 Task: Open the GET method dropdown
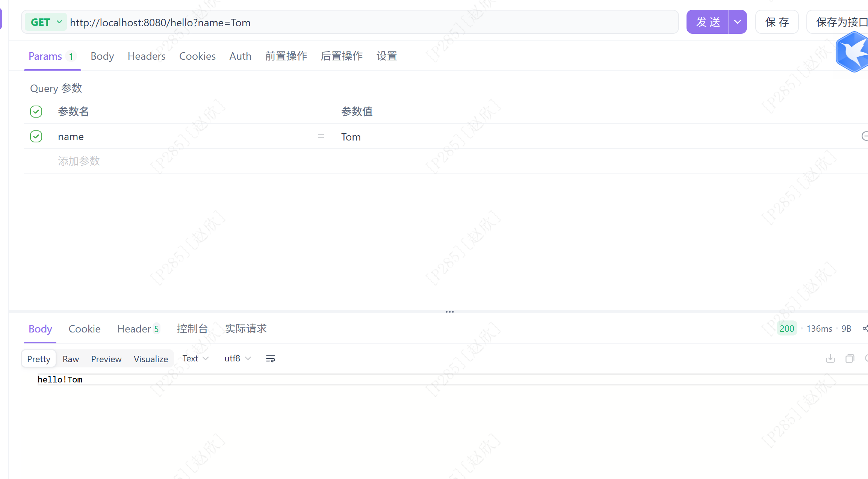(46, 22)
